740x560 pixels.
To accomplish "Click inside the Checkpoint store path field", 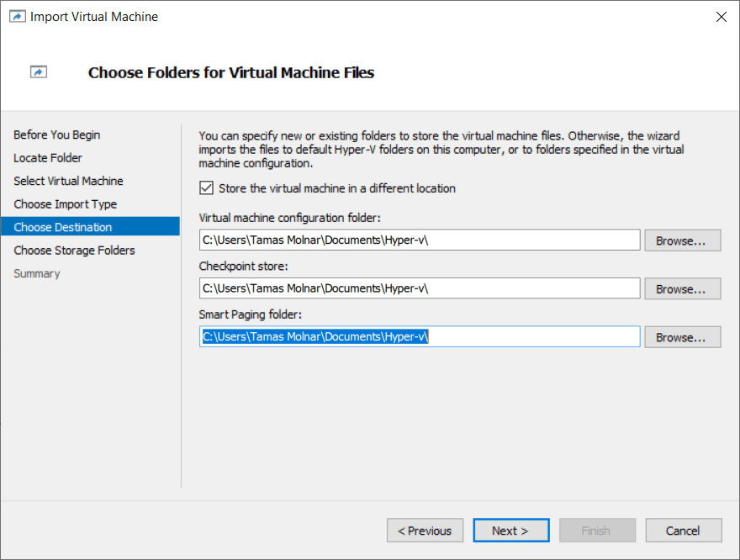I will click(x=420, y=288).
